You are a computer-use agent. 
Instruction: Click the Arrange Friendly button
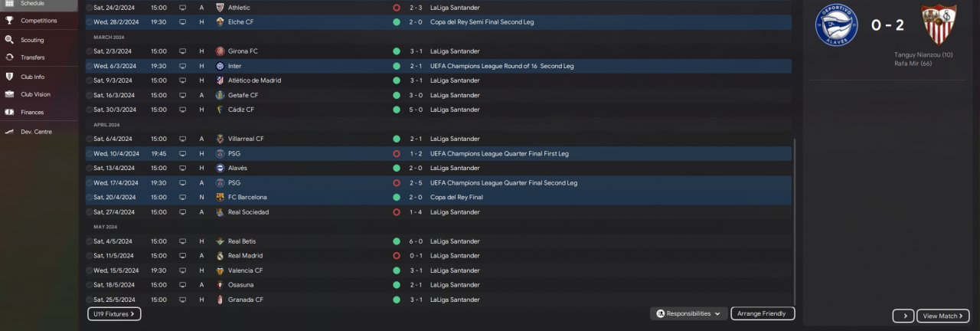pos(763,313)
